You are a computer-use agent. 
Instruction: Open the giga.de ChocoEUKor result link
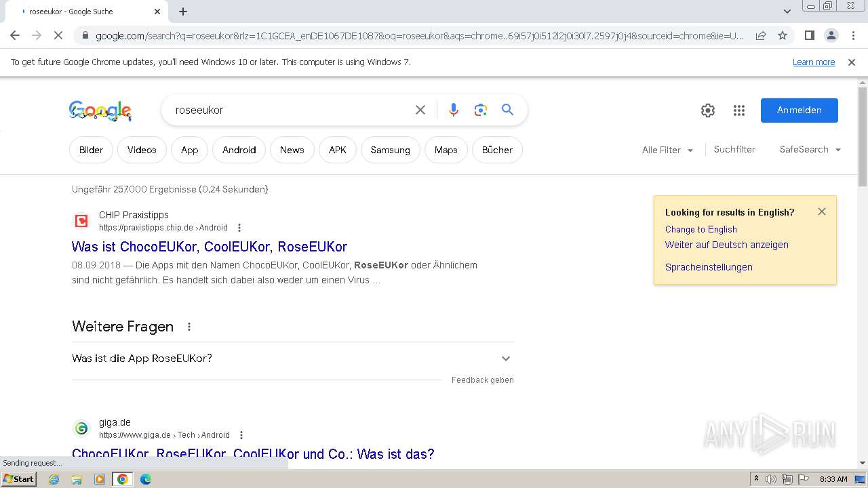coord(253,454)
